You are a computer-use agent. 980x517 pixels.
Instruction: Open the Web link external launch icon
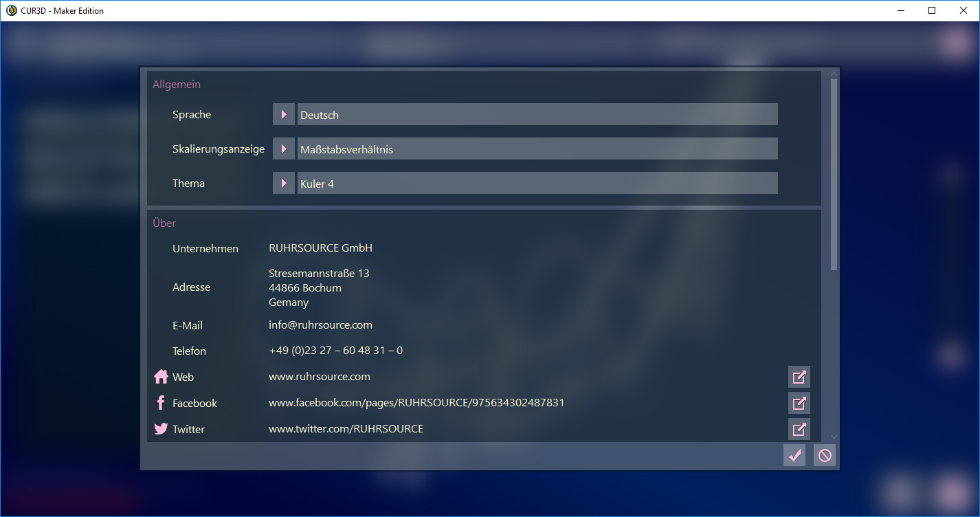pos(799,377)
